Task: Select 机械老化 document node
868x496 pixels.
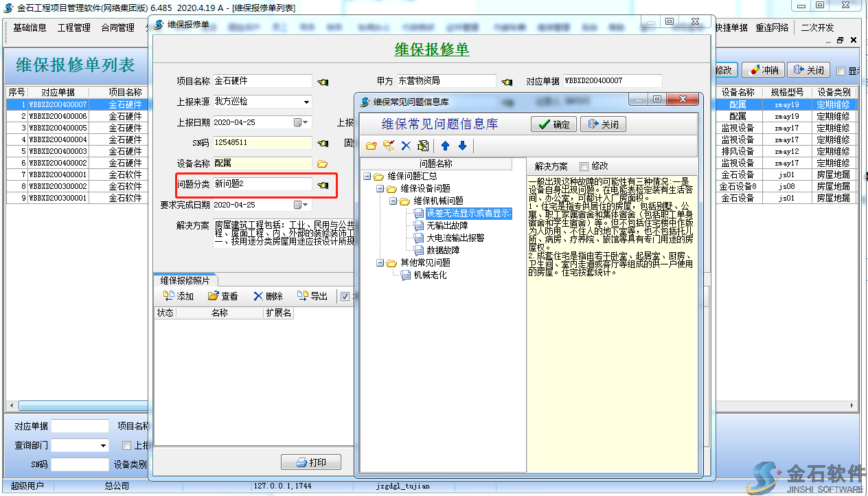Action: pyautogui.click(x=430, y=275)
